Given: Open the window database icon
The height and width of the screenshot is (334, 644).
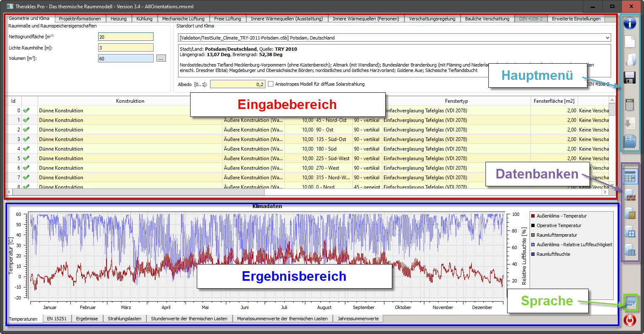Looking at the screenshot, I should coord(630,232).
